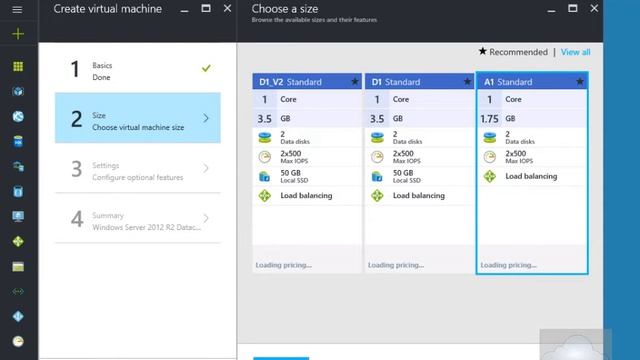Click '2x500 Max IOPS' text in A1 card
This screenshot has height=360, width=640.
coord(519,157)
